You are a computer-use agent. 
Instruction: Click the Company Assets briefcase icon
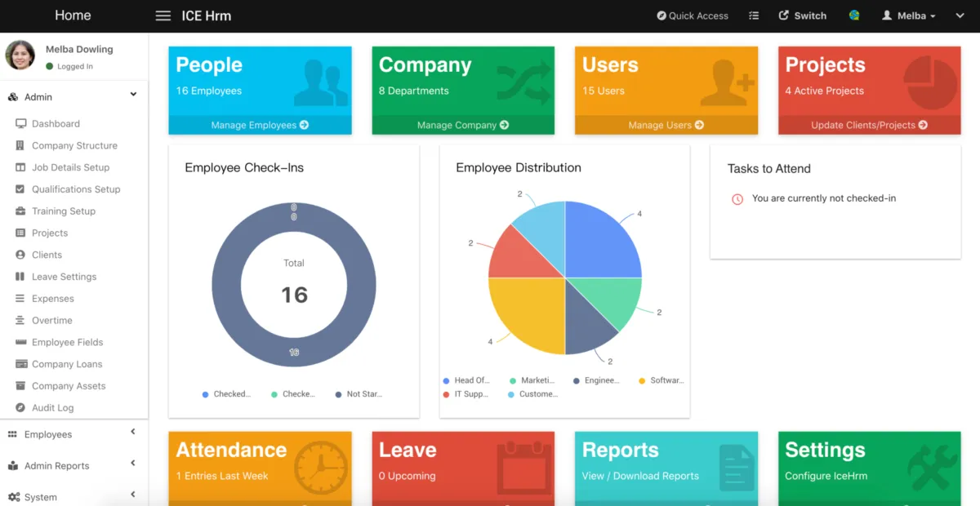(x=20, y=386)
